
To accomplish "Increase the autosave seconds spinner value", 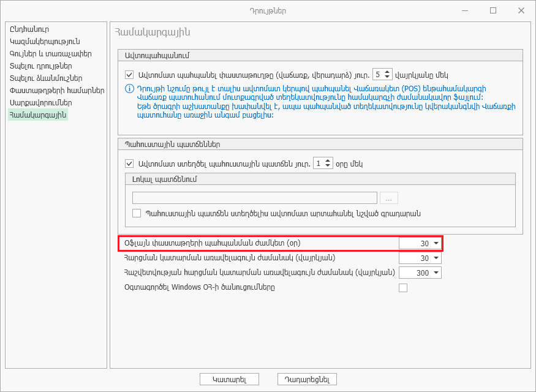I will coord(387,72).
